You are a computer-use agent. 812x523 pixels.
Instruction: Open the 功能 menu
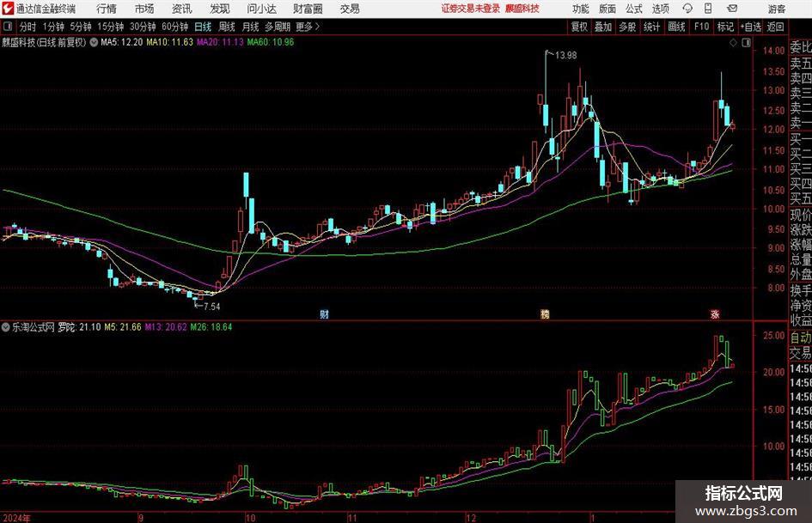pos(581,9)
